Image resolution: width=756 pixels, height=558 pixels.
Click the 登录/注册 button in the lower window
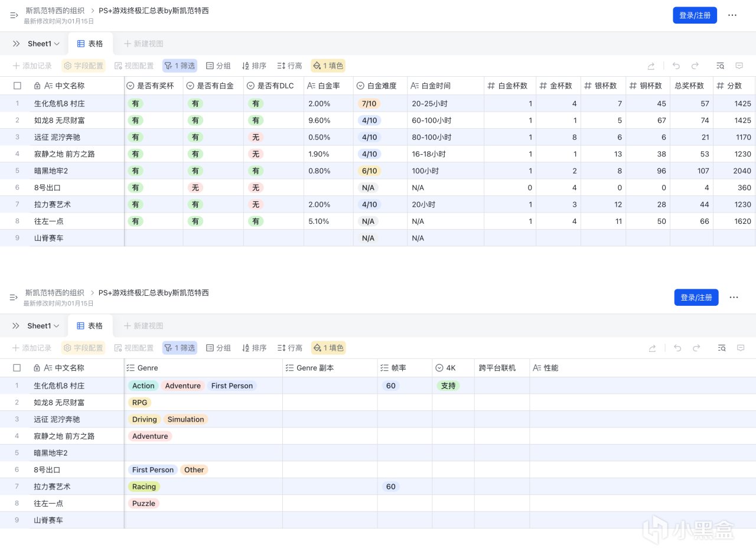696,298
